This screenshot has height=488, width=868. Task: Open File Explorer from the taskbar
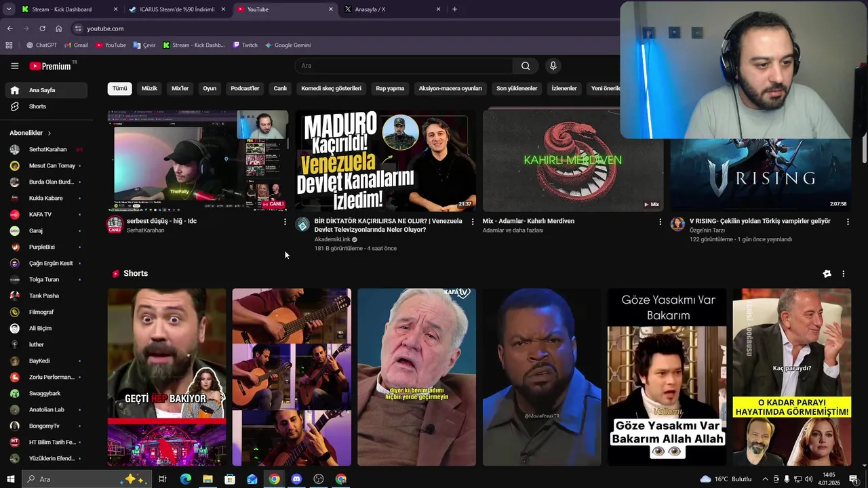click(x=208, y=479)
